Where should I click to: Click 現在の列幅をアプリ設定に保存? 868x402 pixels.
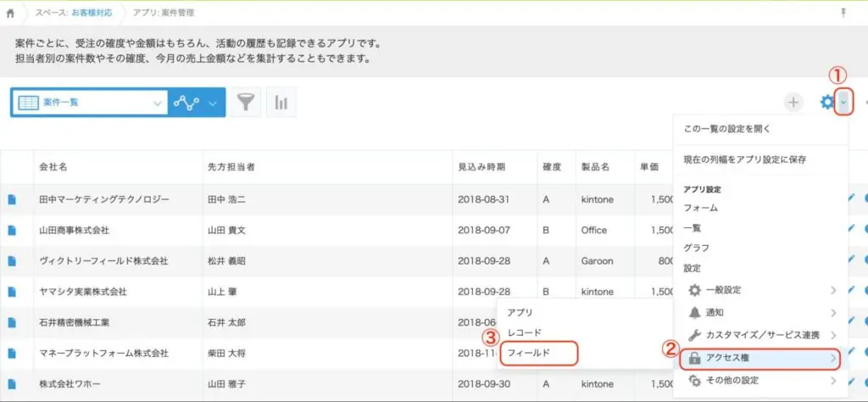745,159
